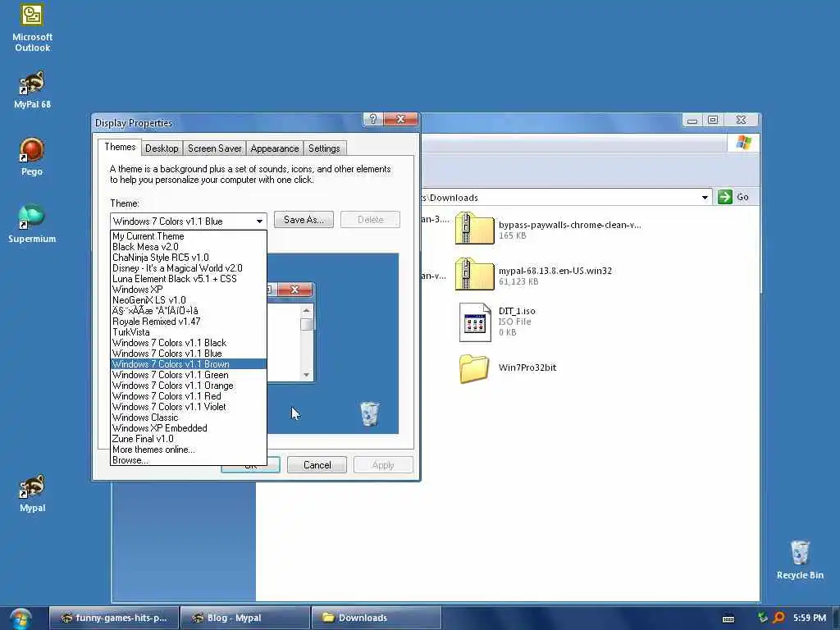Choose Windows 7 Colors v1.1 Red
Screen dimensions: 840x630
(188, 396)
